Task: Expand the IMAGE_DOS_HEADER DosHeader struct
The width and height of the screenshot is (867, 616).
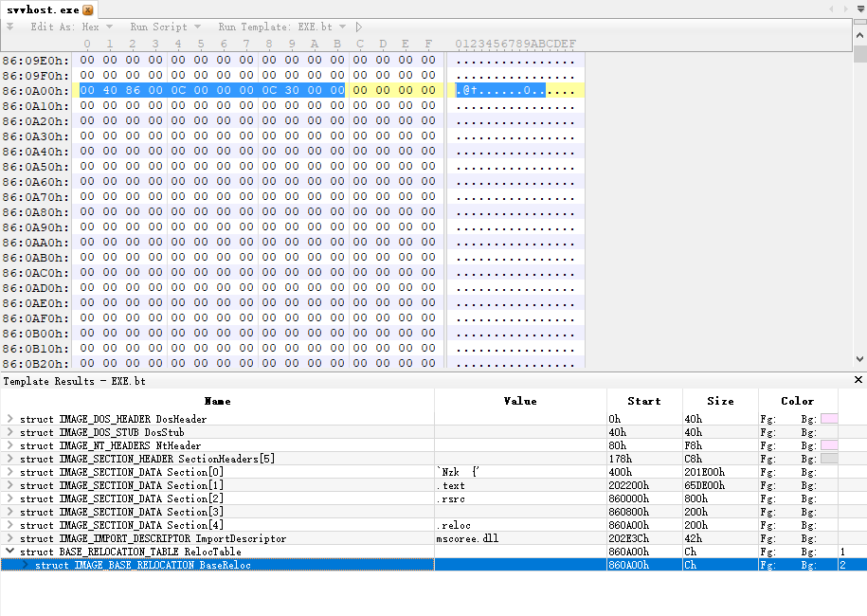Action: pos(10,419)
